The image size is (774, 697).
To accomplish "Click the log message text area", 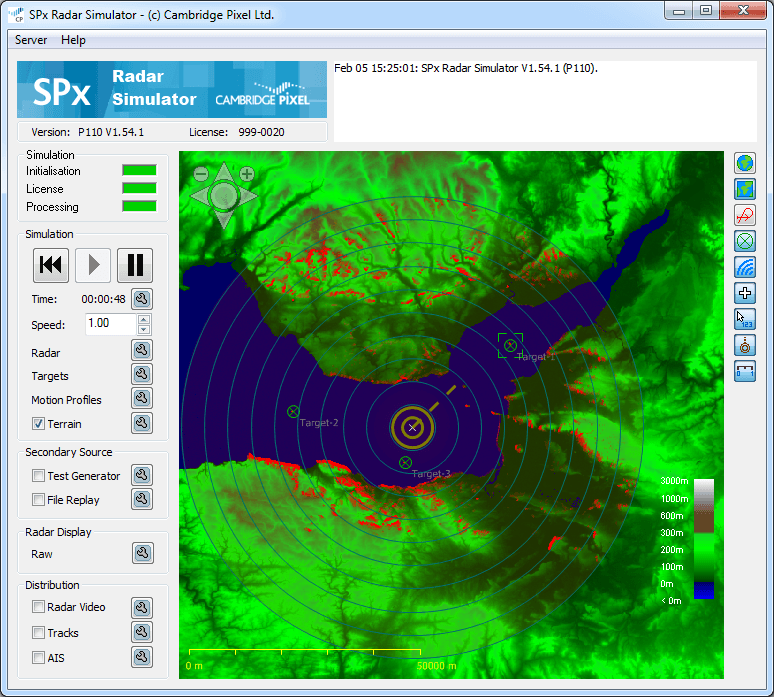I will pos(545,101).
